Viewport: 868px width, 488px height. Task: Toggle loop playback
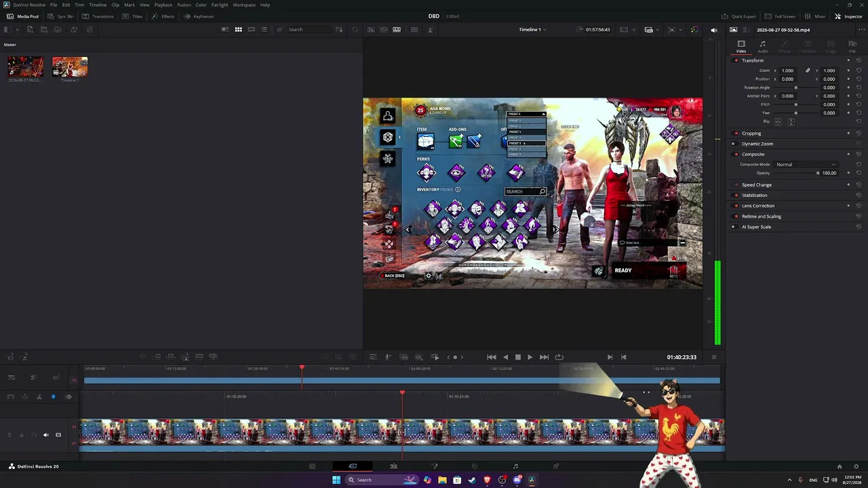tap(559, 357)
